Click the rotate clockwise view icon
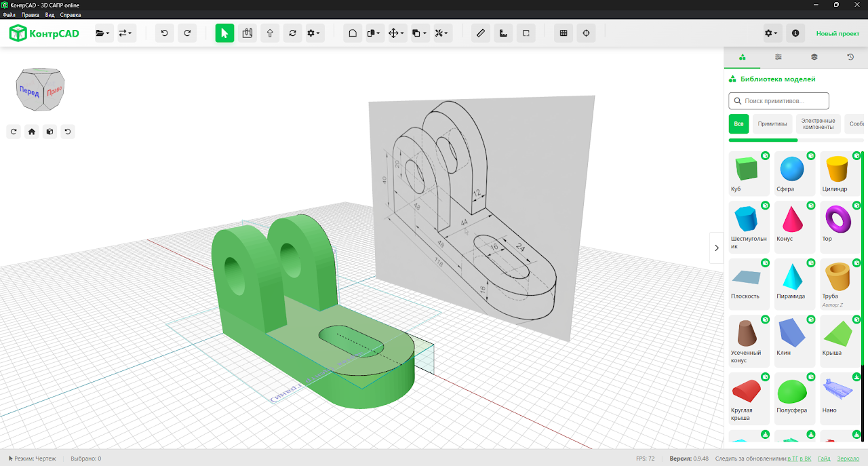Screen dimensions: 868x466 click(x=14, y=132)
